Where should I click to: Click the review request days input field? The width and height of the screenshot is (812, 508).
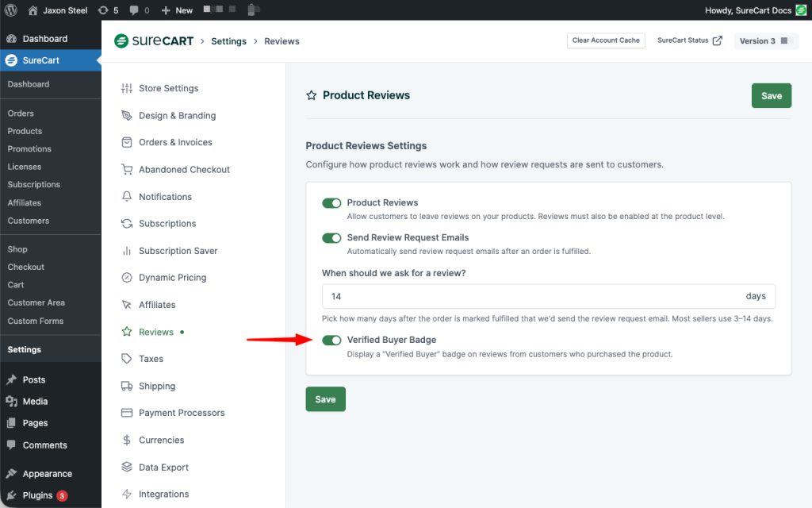point(531,296)
